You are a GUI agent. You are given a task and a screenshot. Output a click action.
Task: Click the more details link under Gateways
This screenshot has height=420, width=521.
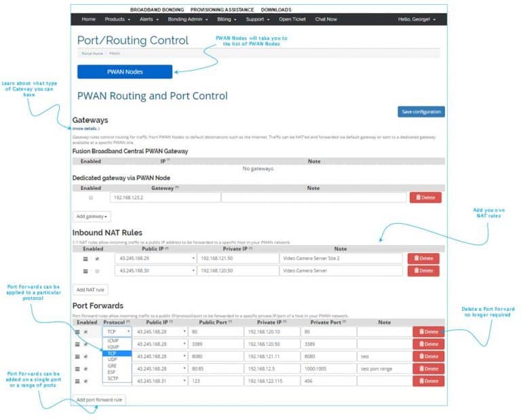point(86,128)
